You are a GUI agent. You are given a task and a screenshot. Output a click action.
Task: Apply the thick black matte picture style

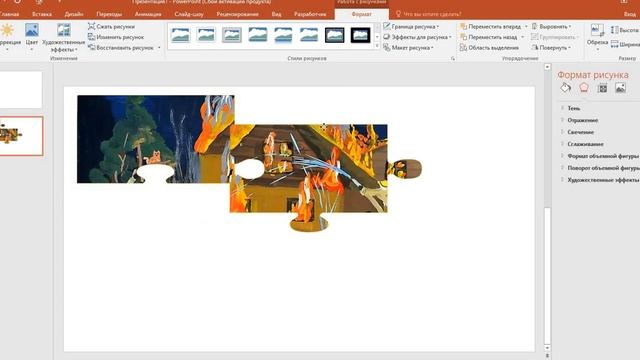pos(360,35)
